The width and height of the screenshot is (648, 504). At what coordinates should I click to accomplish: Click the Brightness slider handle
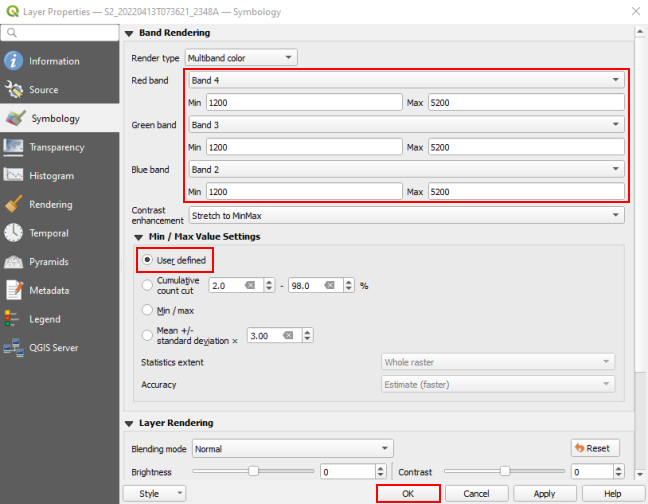pyautogui.click(x=254, y=470)
